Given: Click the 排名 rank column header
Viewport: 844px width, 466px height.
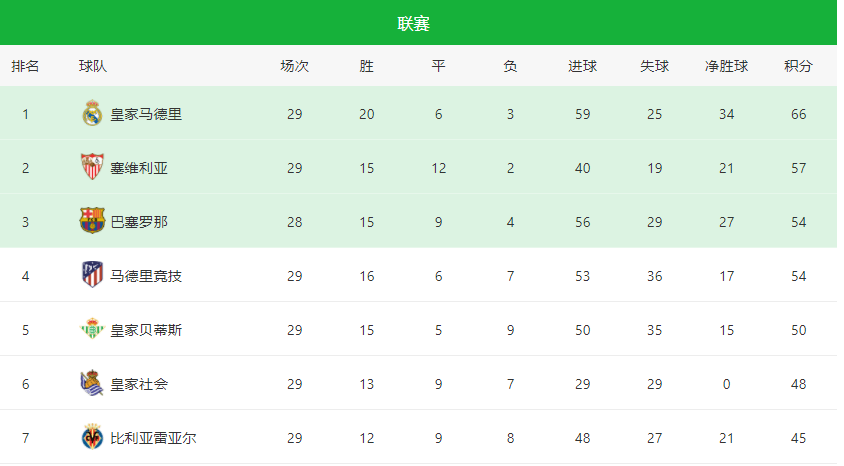Looking at the screenshot, I should click(25, 66).
